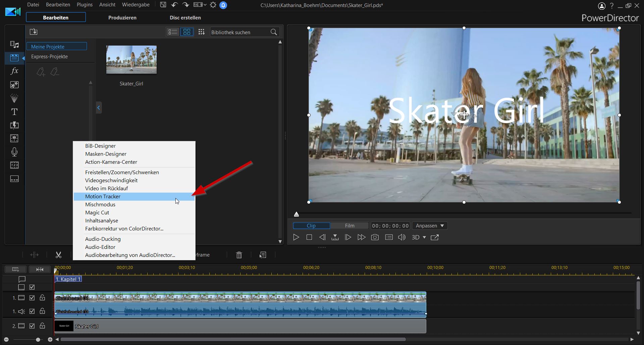Click the split clip scissors icon
The height and width of the screenshot is (345, 644).
(58, 255)
